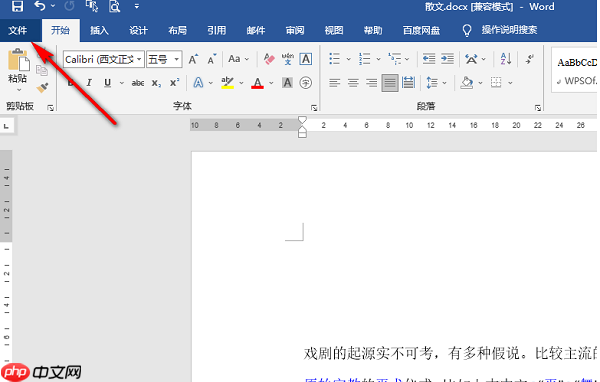Open the 审阅 tab
The height and width of the screenshot is (382, 600).
295,30
